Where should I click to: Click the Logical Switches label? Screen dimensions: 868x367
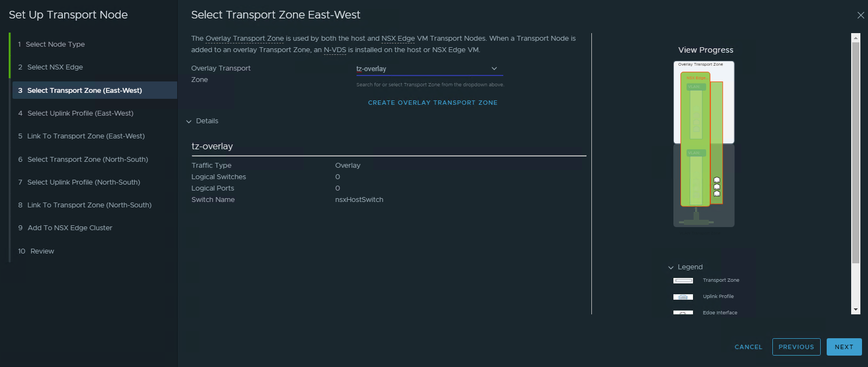point(218,177)
